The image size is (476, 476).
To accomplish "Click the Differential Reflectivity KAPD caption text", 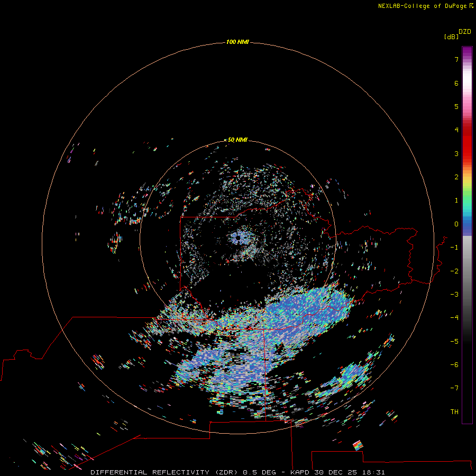I will point(237,472).
